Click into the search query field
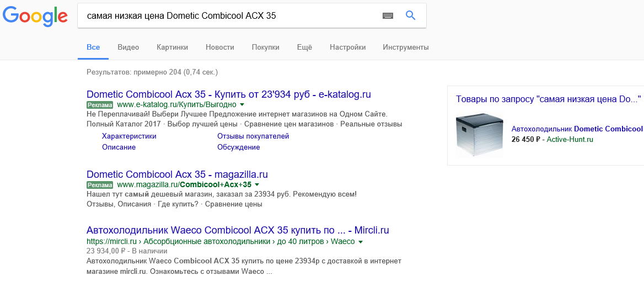 (x=230, y=15)
